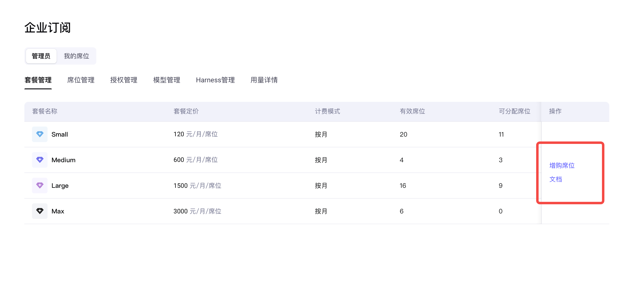Click the 企业订阅 page title
This screenshot has height=300, width=644.
48,28
